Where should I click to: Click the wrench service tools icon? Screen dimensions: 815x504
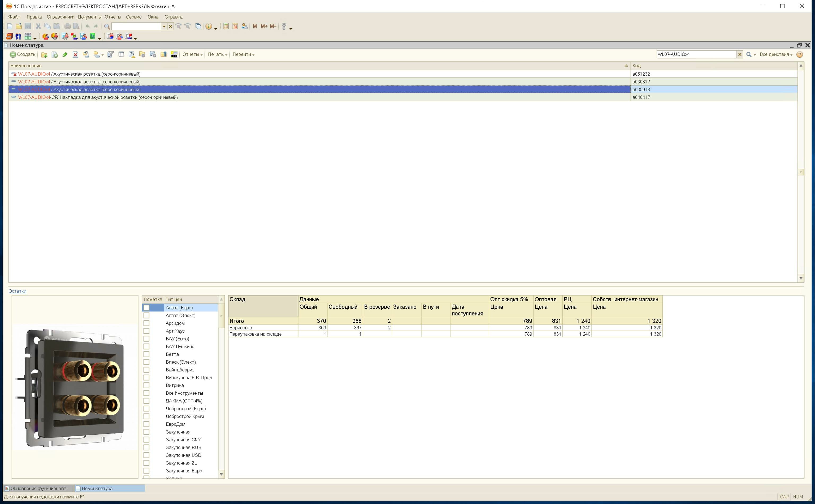click(284, 26)
